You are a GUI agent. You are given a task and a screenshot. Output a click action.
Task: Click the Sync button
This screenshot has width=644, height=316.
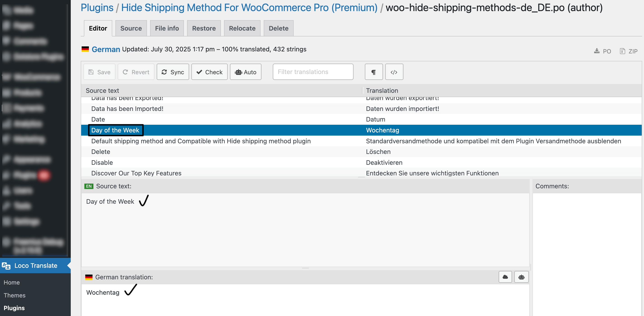point(173,72)
